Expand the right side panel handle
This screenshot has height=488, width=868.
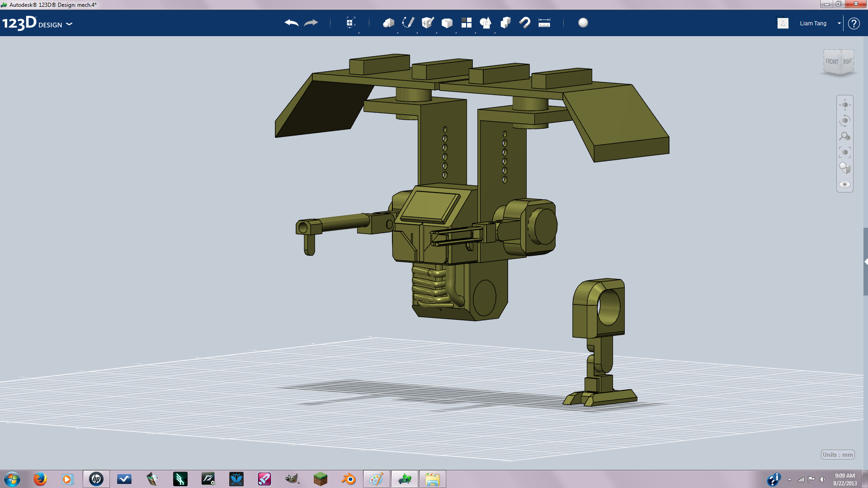point(865,262)
